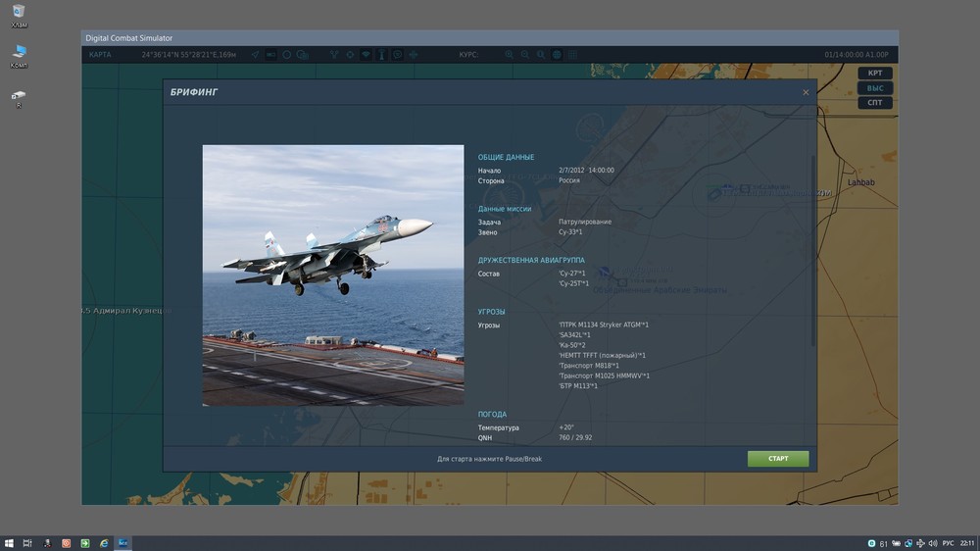980x551 pixels.
Task: Click the Su-33 carrier landing image
Action: point(333,275)
